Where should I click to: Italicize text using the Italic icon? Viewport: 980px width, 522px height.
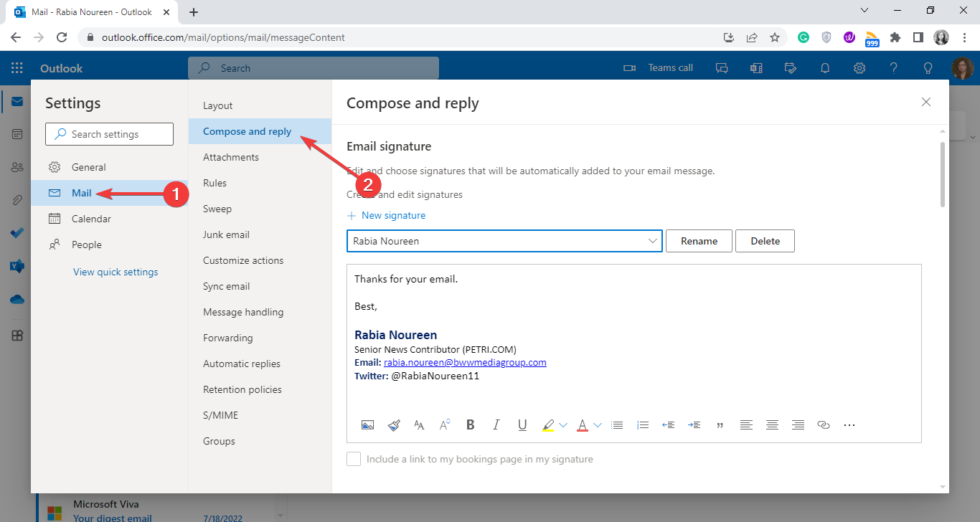(x=496, y=424)
